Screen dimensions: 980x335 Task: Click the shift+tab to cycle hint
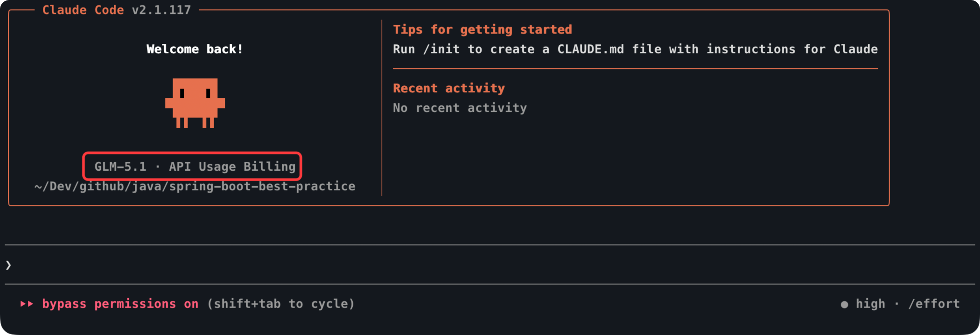pos(280,304)
